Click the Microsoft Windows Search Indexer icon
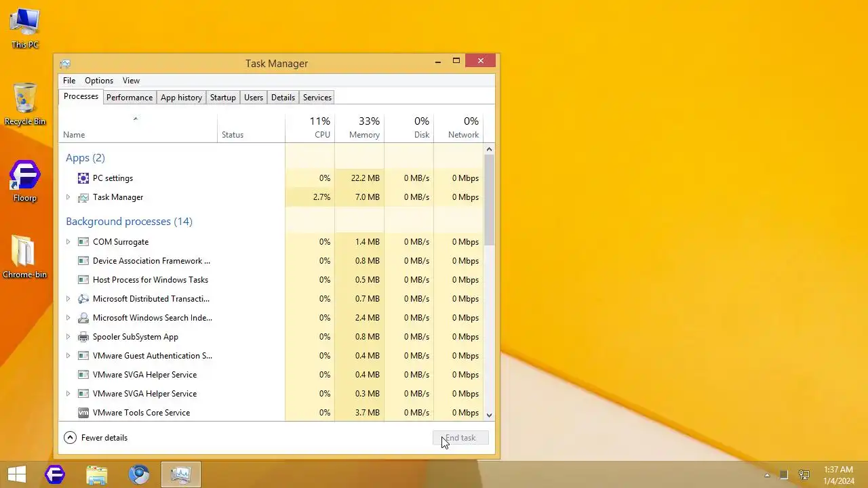Screen dimensions: 868x488 coord(83,318)
